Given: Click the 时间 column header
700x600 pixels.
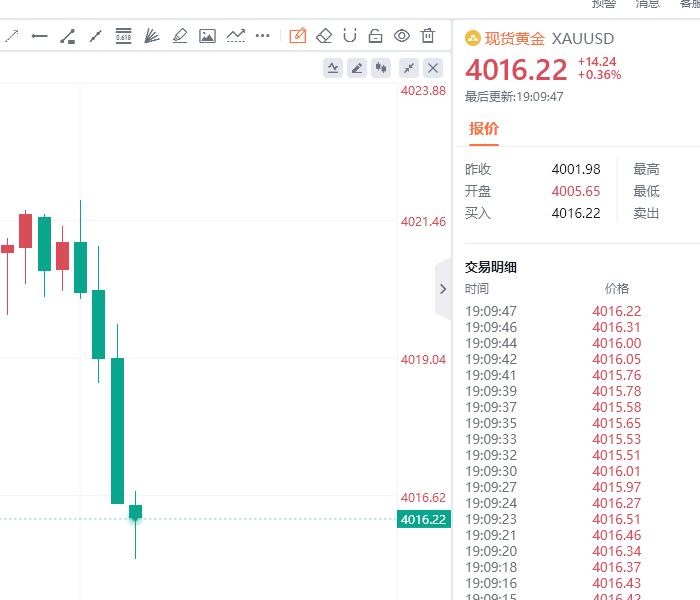Looking at the screenshot, I should pos(477,289).
